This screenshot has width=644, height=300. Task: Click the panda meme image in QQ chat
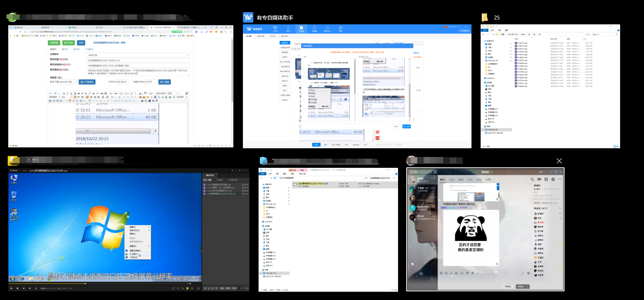(471, 238)
